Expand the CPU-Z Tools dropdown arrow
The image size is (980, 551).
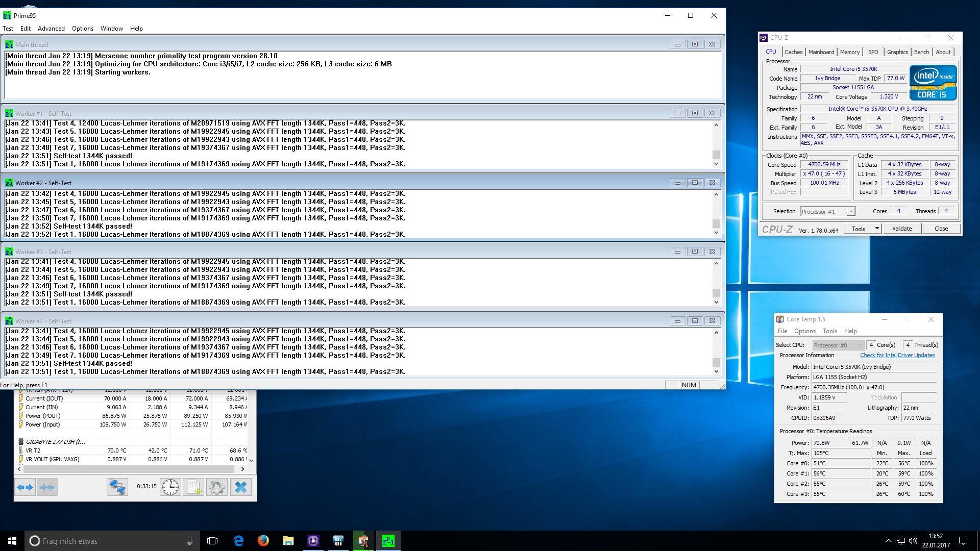877,229
